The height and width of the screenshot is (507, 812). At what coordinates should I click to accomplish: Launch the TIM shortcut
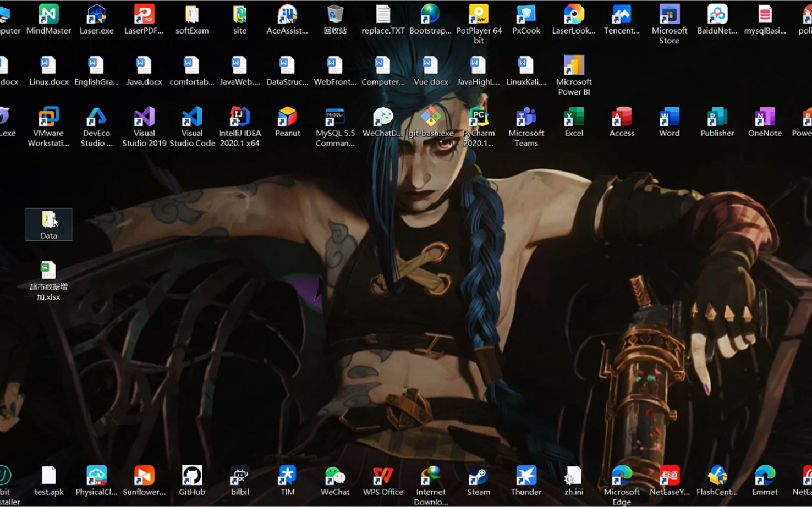point(288,481)
